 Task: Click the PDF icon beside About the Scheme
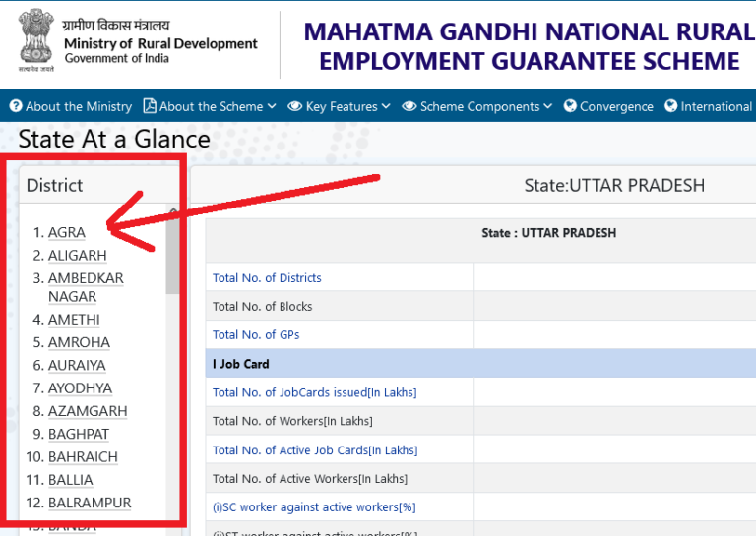click(x=150, y=106)
